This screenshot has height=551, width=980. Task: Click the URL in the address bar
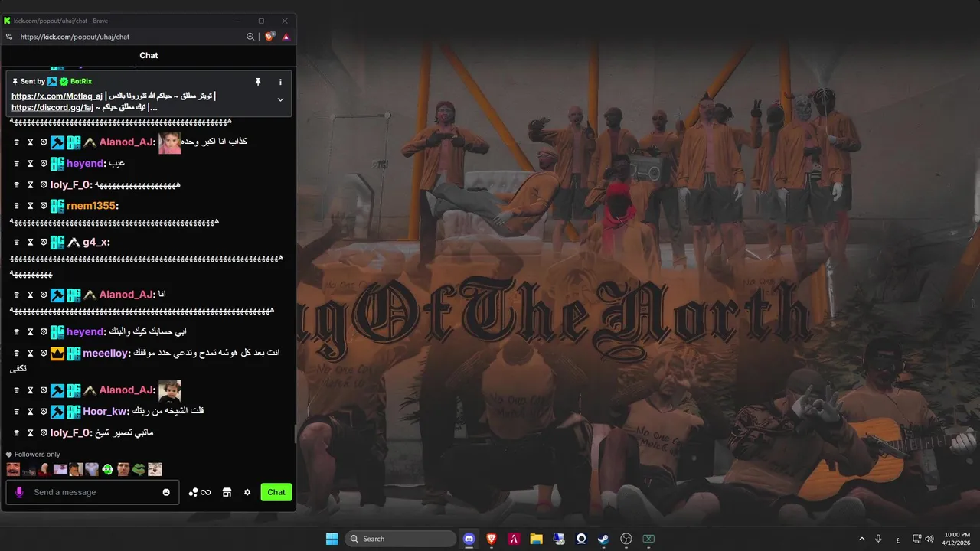tap(75, 37)
